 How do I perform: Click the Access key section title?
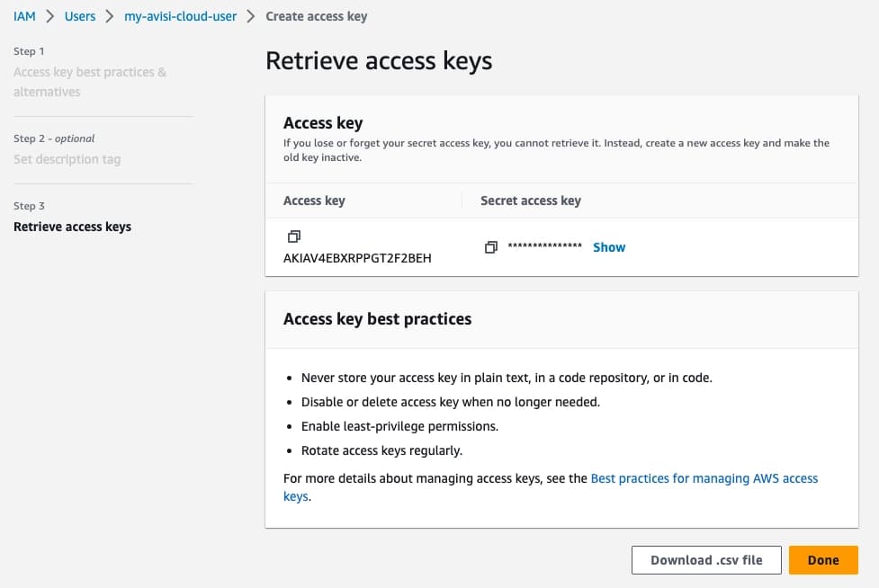point(323,123)
